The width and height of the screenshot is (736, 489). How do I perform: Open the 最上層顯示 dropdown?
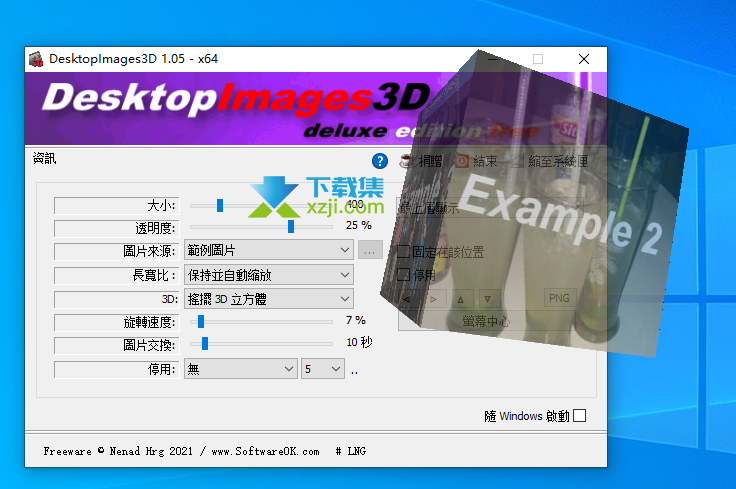click(490, 207)
